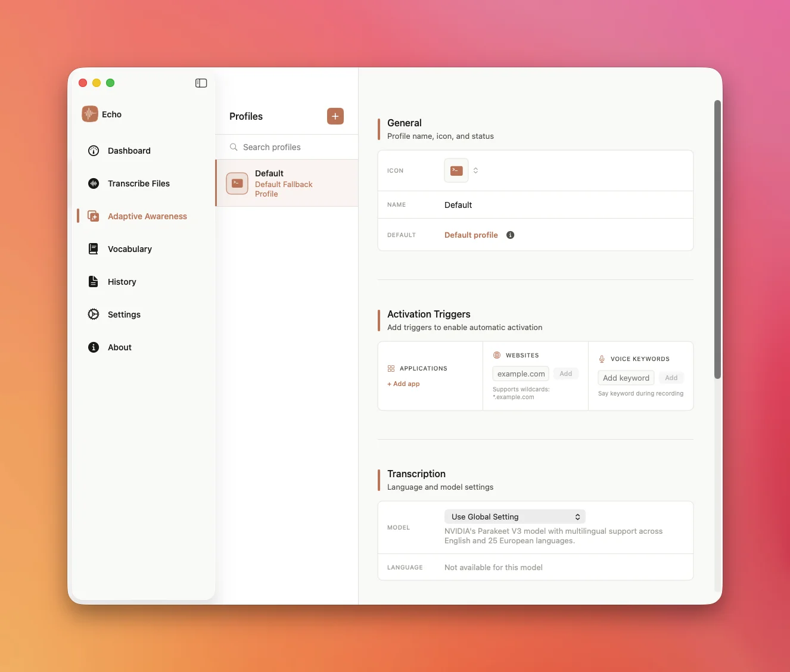Open the Vocabulary section

129,249
